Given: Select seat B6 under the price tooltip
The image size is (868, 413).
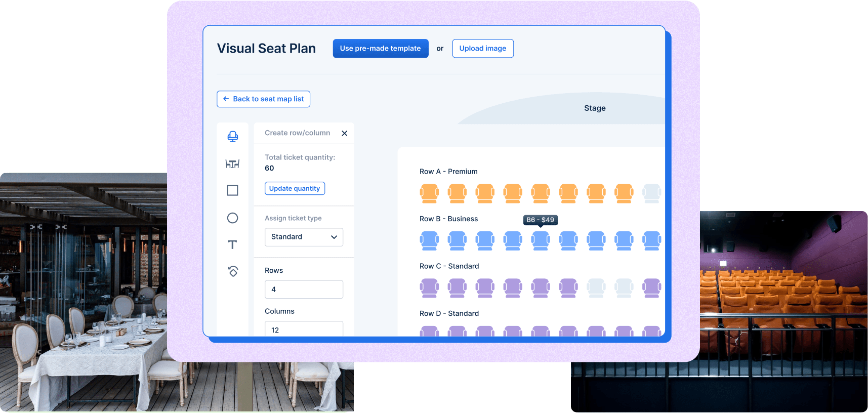Looking at the screenshot, I should (x=541, y=240).
